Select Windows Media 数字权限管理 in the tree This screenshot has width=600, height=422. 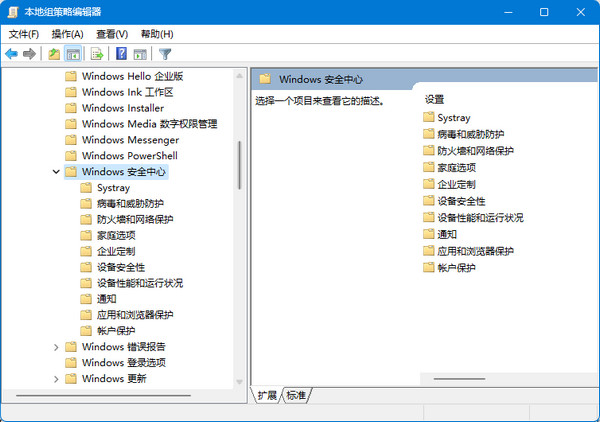(x=141, y=124)
